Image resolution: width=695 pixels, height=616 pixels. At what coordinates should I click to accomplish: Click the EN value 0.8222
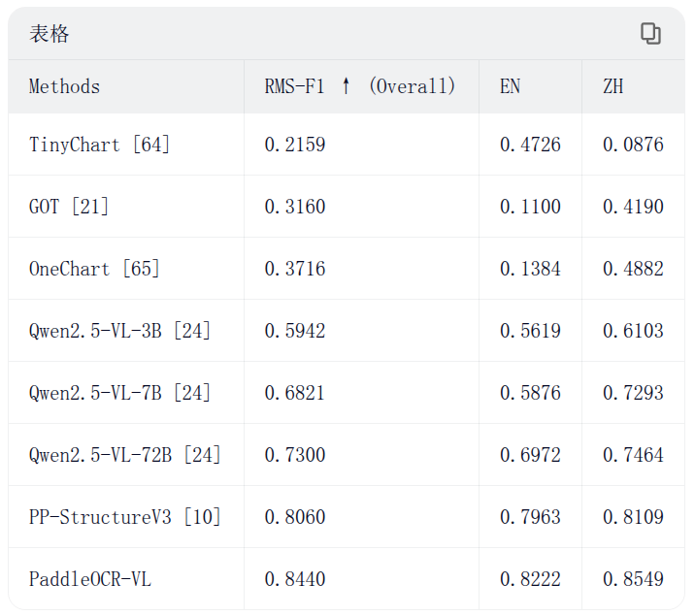530,579
